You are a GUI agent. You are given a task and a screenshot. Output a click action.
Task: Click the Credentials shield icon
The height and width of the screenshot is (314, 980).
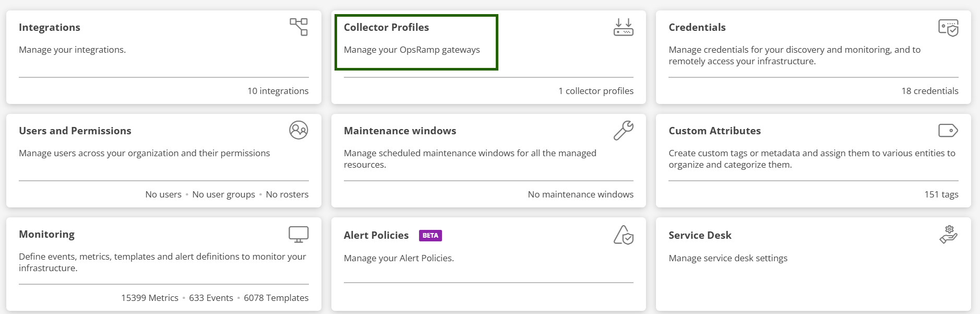click(x=948, y=28)
